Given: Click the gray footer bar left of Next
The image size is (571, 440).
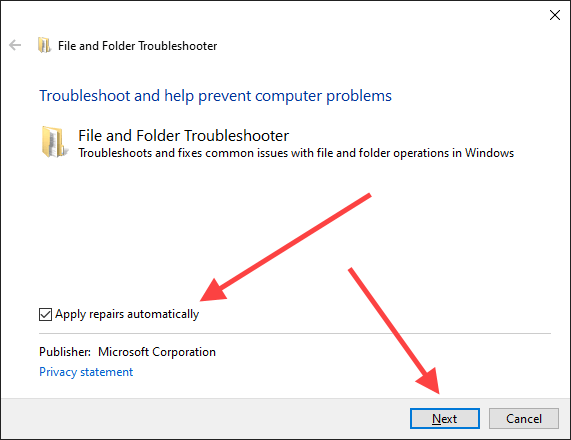Looking at the screenshot, I should click(x=206, y=418).
